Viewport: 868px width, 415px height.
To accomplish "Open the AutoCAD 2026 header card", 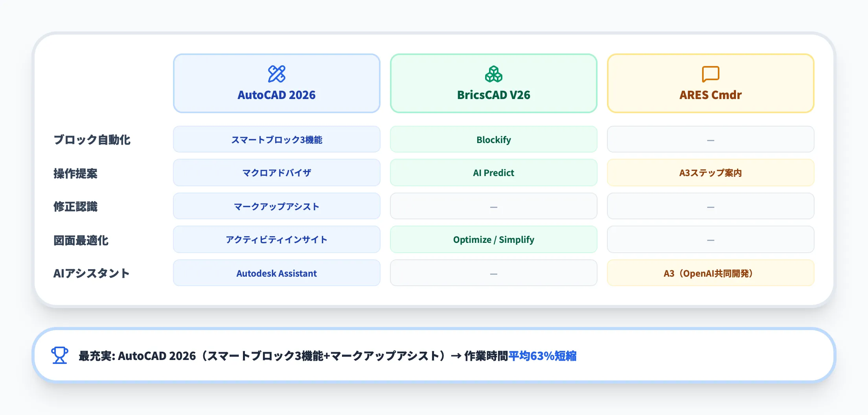I will (x=277, y=83).
